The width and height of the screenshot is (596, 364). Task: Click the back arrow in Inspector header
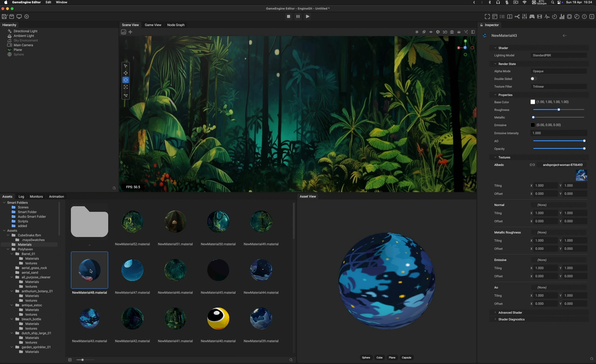(565, 36)
